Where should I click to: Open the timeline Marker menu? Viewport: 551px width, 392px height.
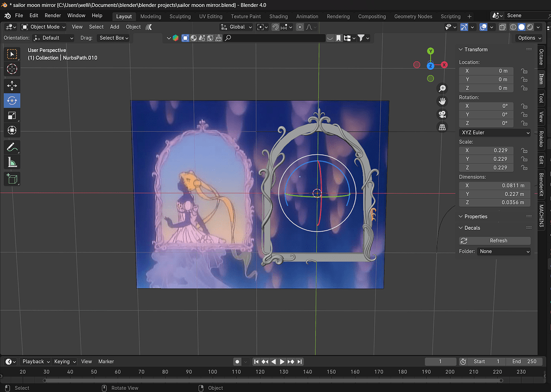(106, 362)
